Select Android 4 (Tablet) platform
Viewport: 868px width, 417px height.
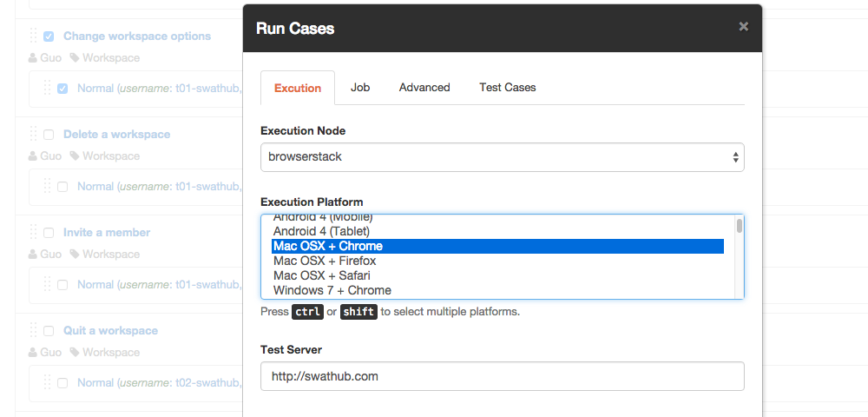click(x=321, y=232)
